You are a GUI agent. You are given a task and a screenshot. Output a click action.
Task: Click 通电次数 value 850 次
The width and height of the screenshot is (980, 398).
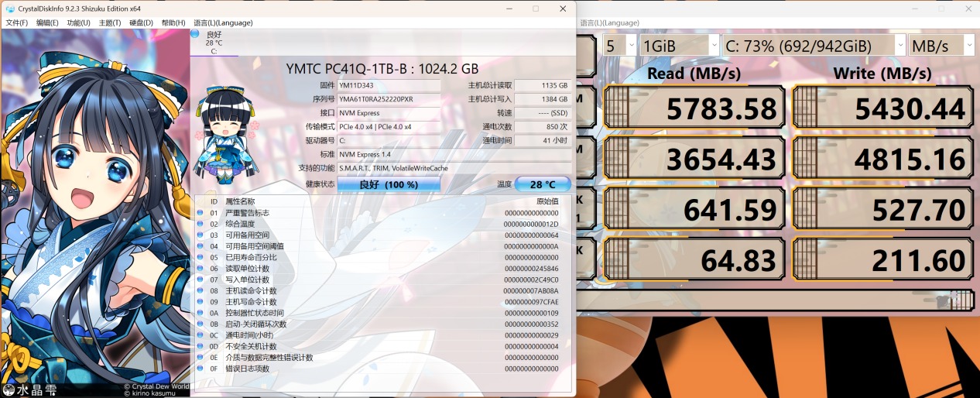543,127
